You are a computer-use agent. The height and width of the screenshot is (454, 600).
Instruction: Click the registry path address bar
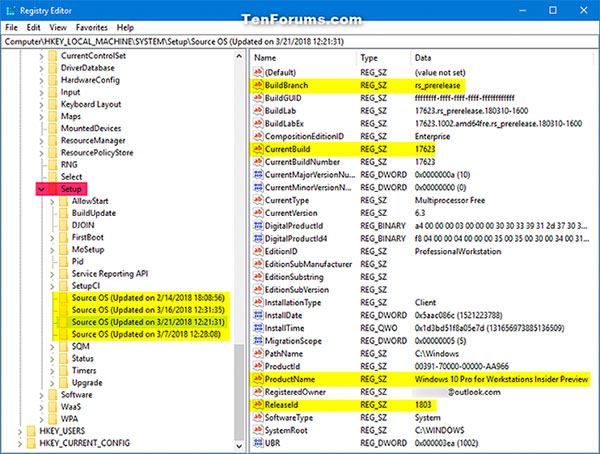[300, 42]
